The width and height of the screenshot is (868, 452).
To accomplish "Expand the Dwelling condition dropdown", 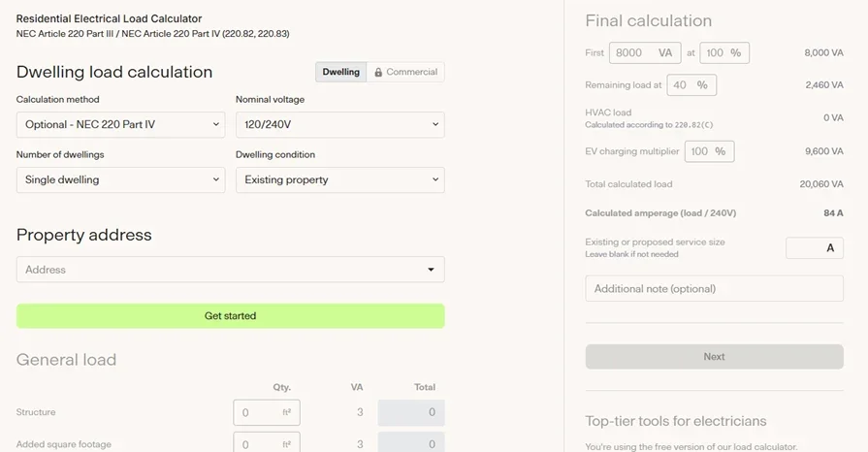I will click(x=339, y=179).
